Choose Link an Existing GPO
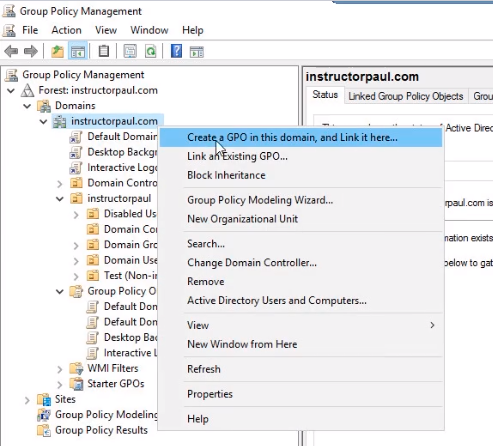 click(301, 156)
